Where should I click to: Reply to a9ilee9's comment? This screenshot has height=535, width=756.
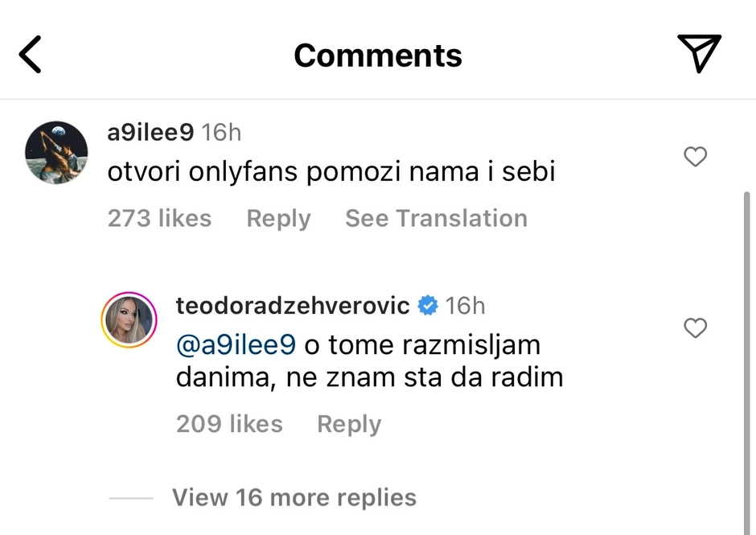click(x=278, y=218)
